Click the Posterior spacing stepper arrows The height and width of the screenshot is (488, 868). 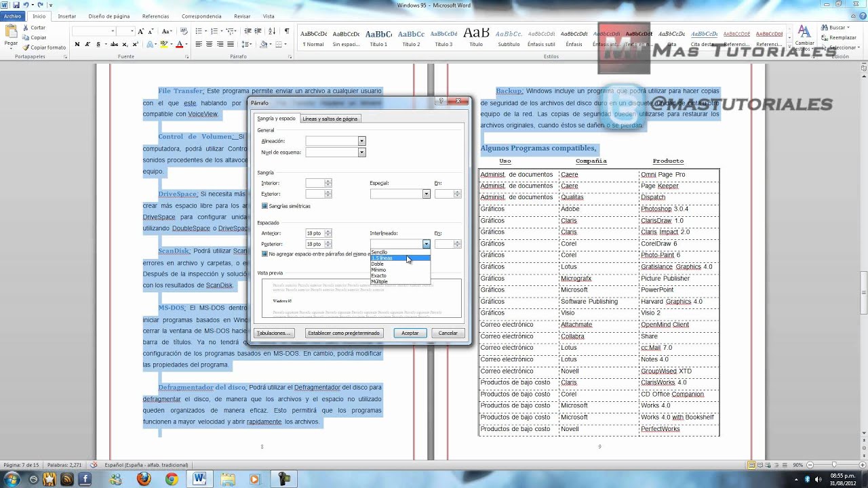328,244
